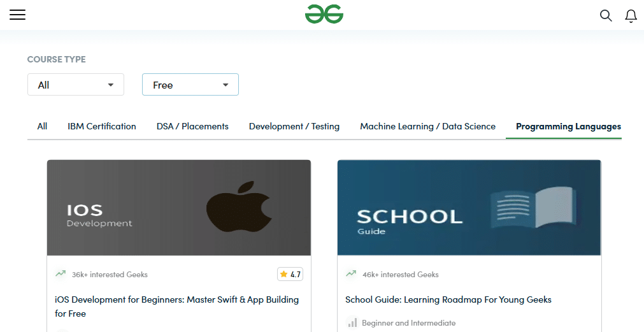
Task: Open iOS Development for Beginners course title
Action: pyautogui.click(x=177, y=307)
